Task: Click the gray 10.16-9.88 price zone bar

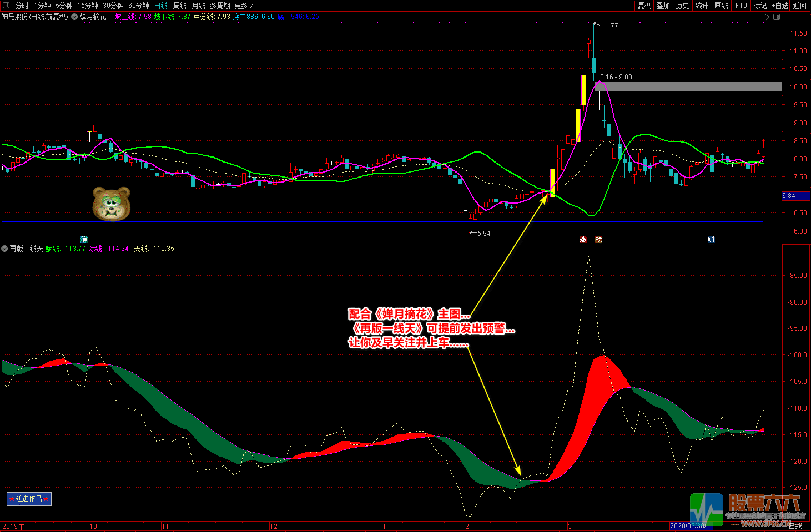Action: click(688, 87)
